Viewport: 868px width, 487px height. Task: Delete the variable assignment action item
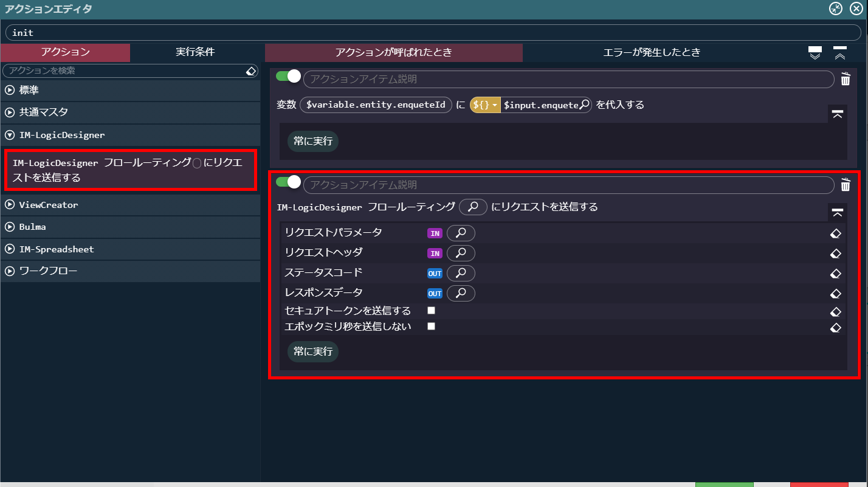[846, 79]
